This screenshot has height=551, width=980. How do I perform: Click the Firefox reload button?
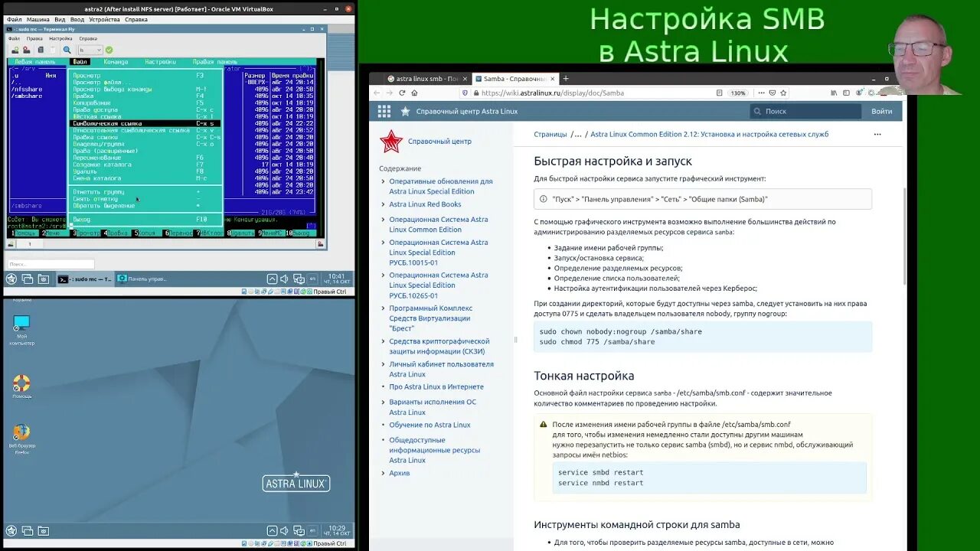[x=402, y=93]
